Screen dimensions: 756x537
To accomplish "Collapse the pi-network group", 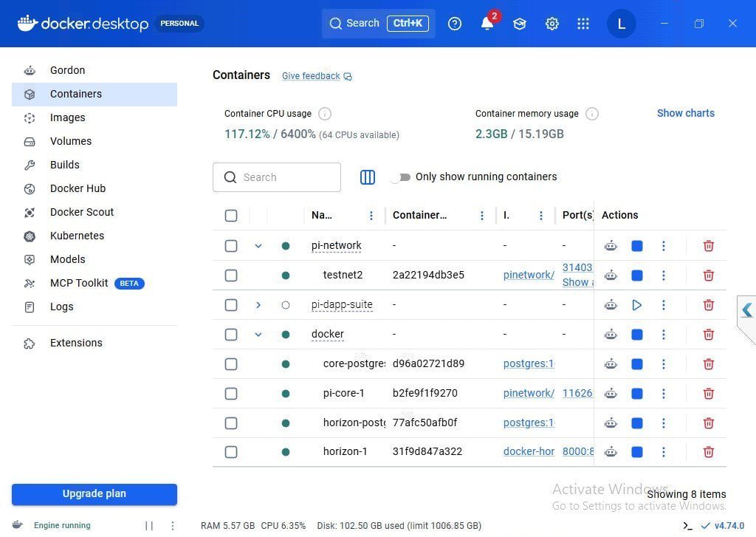I will coord(258,246).
